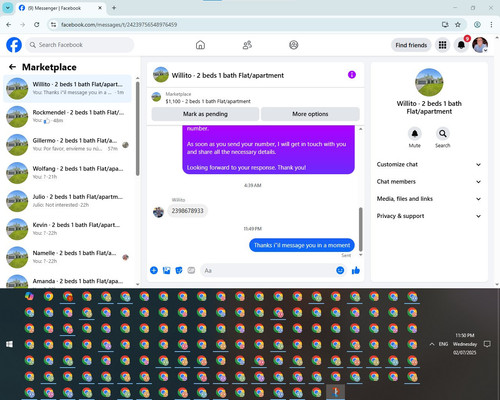Open the Windows notification center icon
The height and width of the screenshot is (400, 500).
click(487, 344)
